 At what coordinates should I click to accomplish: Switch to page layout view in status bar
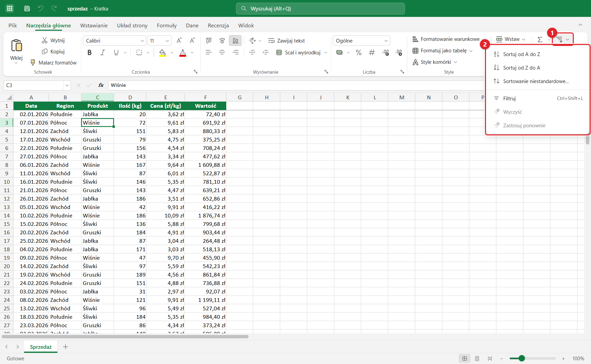(x=477, y=359)
